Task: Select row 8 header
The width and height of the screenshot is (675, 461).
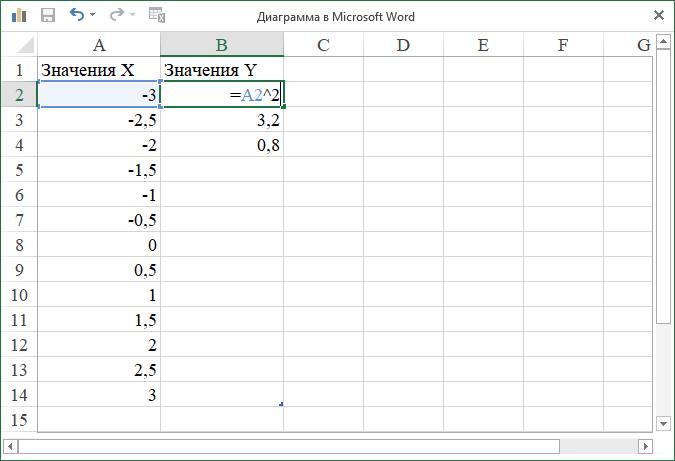Action: tap(19, 244)
